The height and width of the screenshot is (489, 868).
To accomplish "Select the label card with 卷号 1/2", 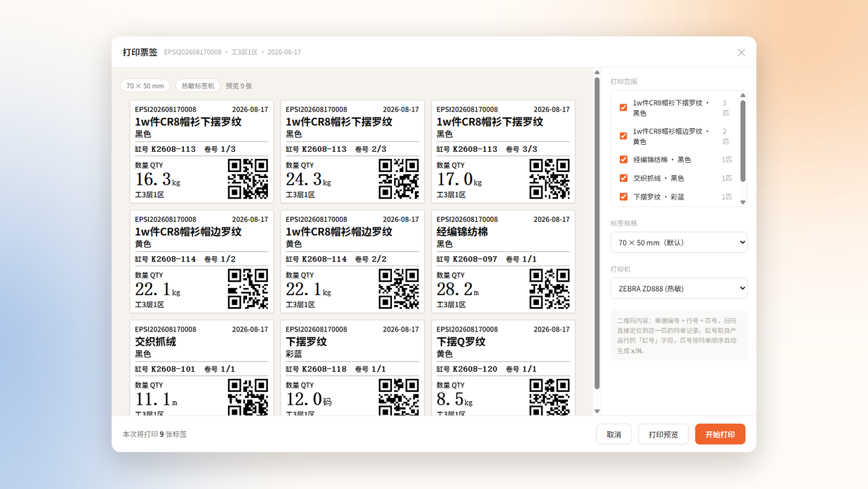I will [x=201, y=261].
